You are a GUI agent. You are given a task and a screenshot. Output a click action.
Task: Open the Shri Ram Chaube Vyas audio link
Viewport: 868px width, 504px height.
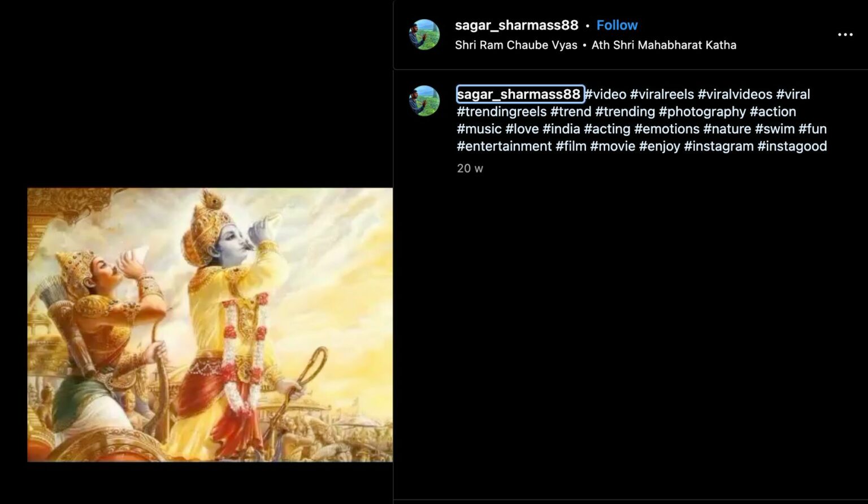[x=516, y=45]
